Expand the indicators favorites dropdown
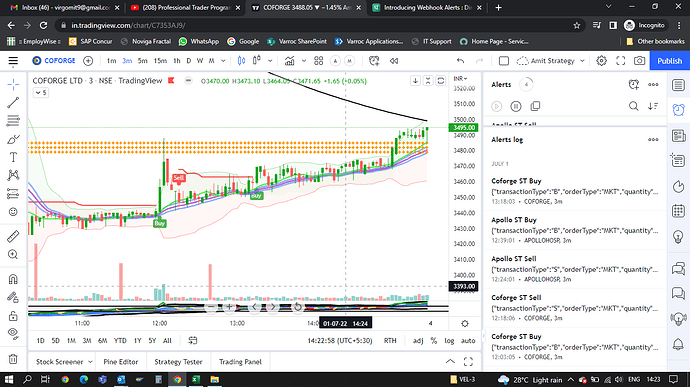Viewport: 690px width, 387px height. point(304,61)
